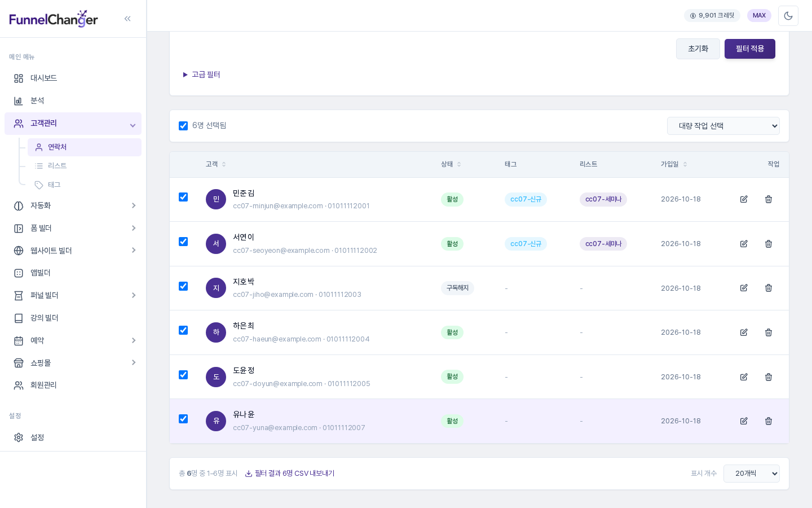Screen dimensions: 812x508
Task: Expand the 폼 빌더 sidebar menu
Action: click(x=73, y=228)
